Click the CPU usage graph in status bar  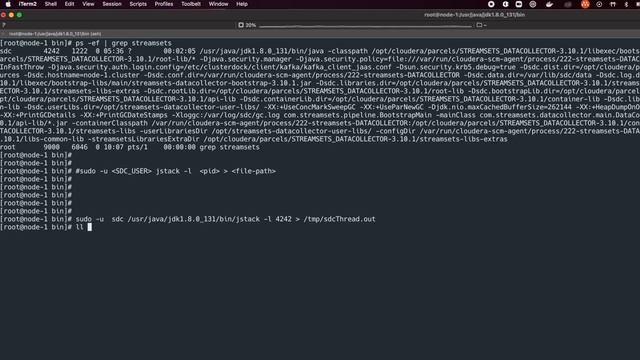365,26
